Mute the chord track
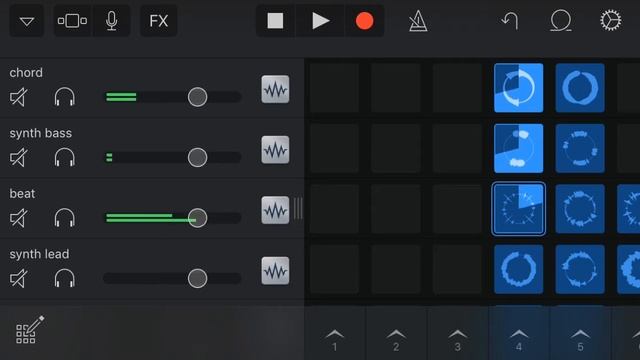The width and height of the screenshot is (640, 360). [x=19, y=97]
